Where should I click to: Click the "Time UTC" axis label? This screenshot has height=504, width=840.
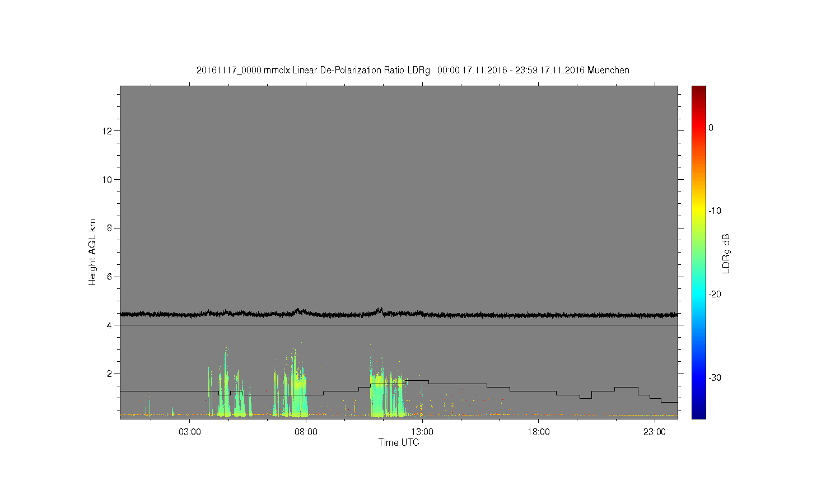point(399,442)
